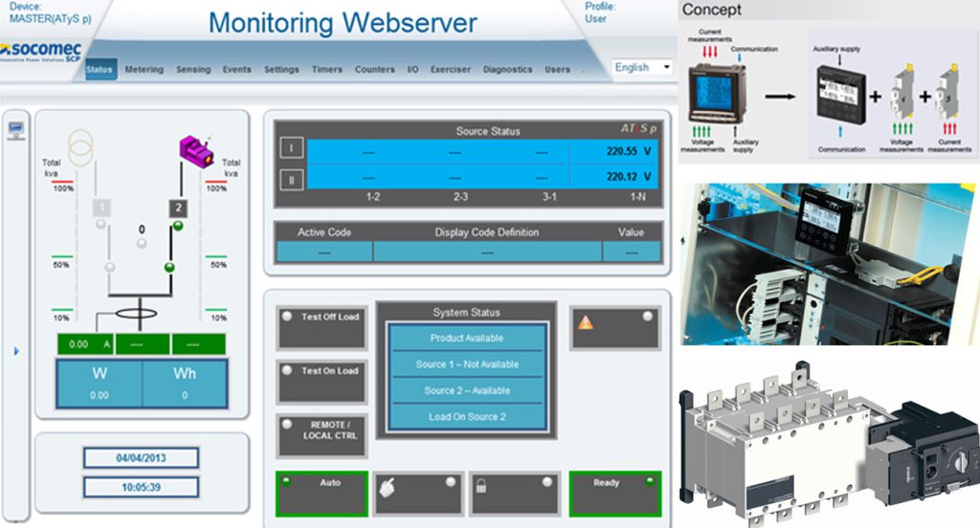Click the Display Code Definition cell
The width and height of the screenshot is (980, 528).
point(487,253)
